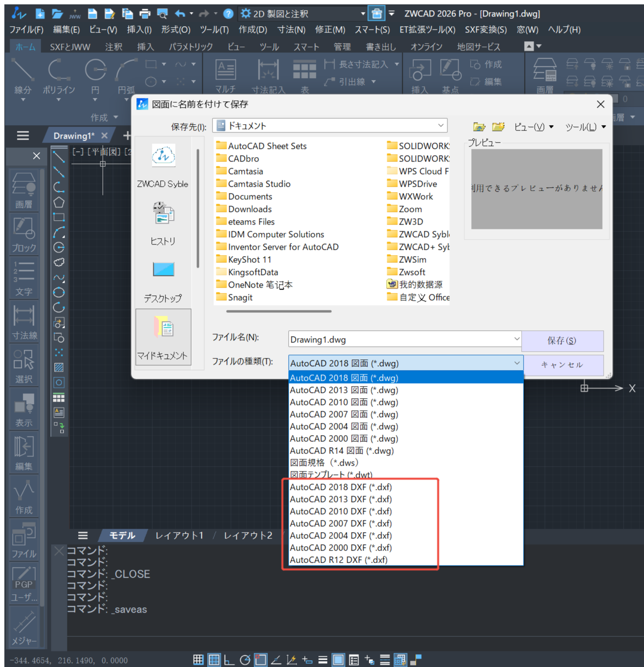Select the 円 (Circle) tool in ribbon
This screenshot has width=644, height=667.
pos(95,77)
